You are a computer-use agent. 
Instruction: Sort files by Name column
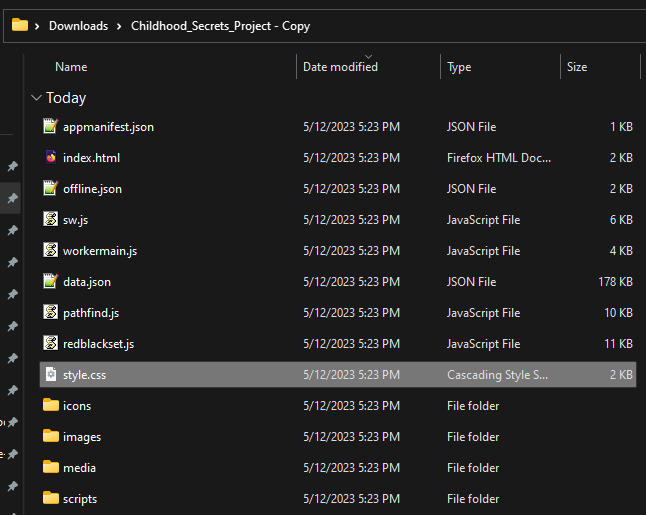(x=71, y=67)
